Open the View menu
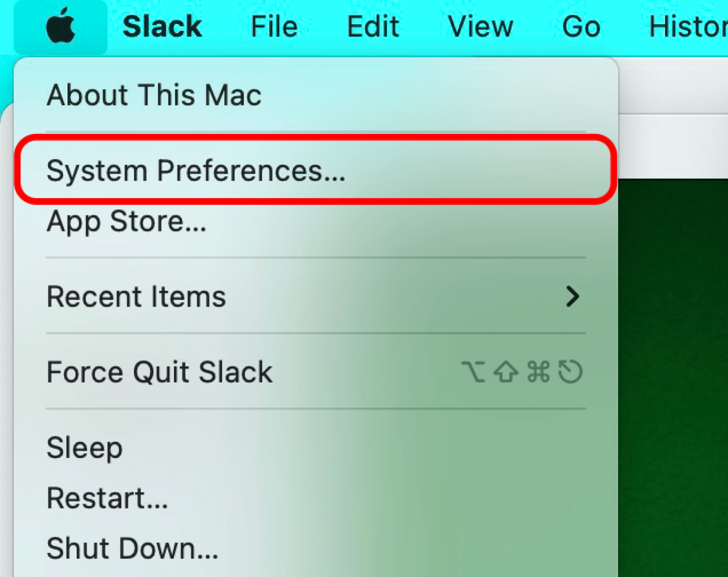The height and width of the screenshot is (577, 728). [480, 27]
